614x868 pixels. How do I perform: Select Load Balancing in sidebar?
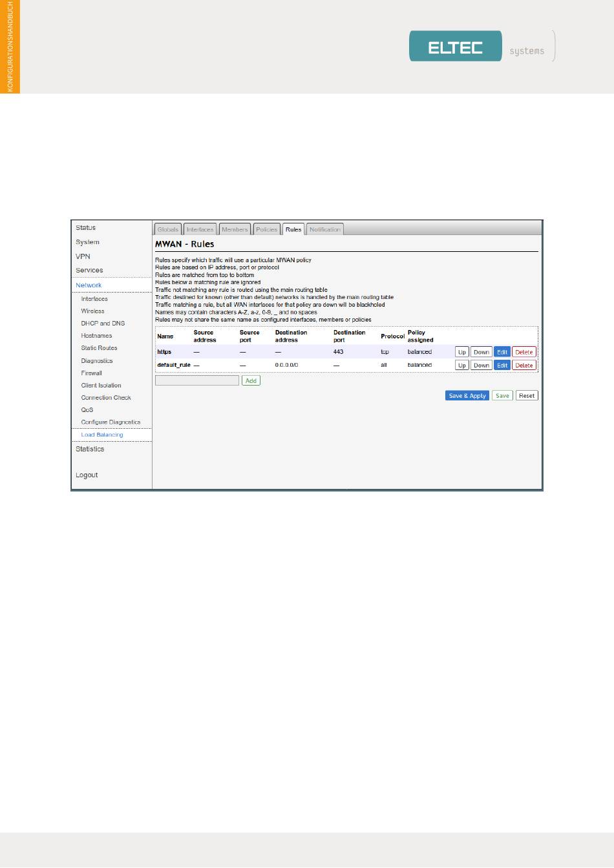tap(101, 435)
